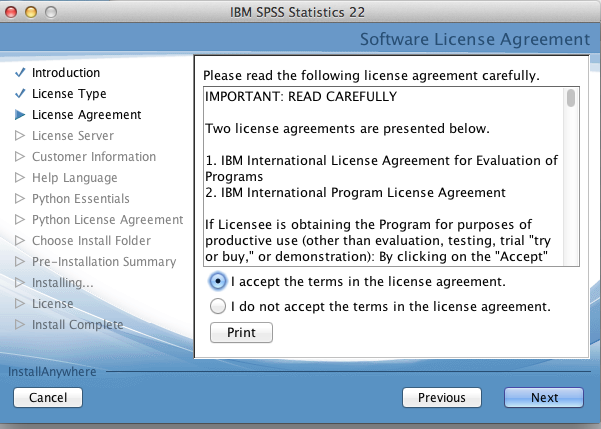Click the "License Server" step label
Image resolution: width=601 pixels, height=429 pixels.
click(73, 136)
